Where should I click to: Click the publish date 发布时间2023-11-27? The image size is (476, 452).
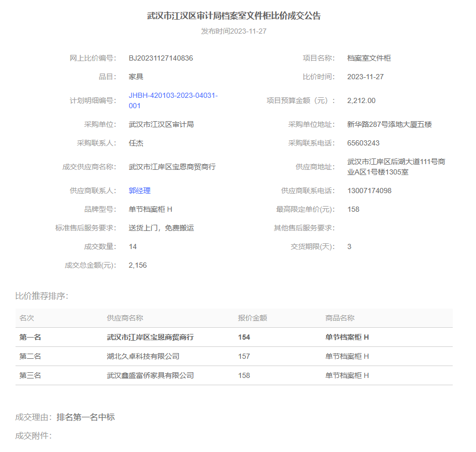pos(234,31)
